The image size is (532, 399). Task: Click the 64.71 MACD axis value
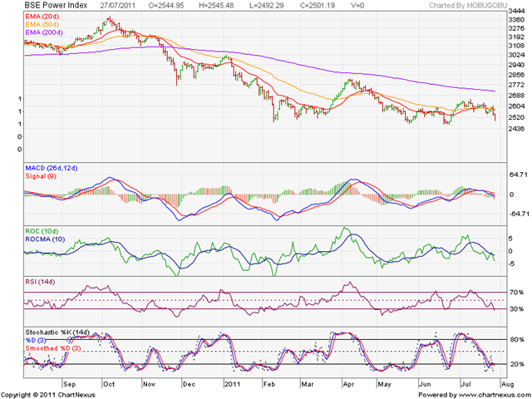pos(519,175)
